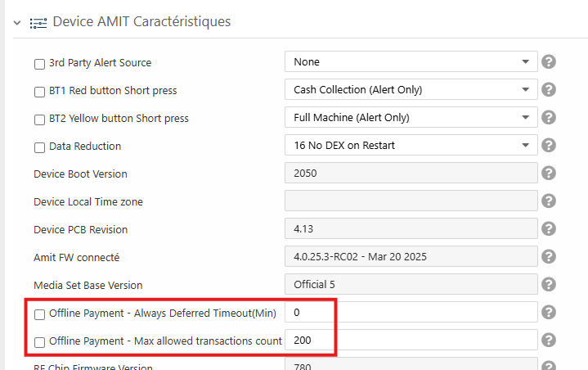
Task: Enable the 3rd Party Alert Source checkbox
Action: (39, 64)
